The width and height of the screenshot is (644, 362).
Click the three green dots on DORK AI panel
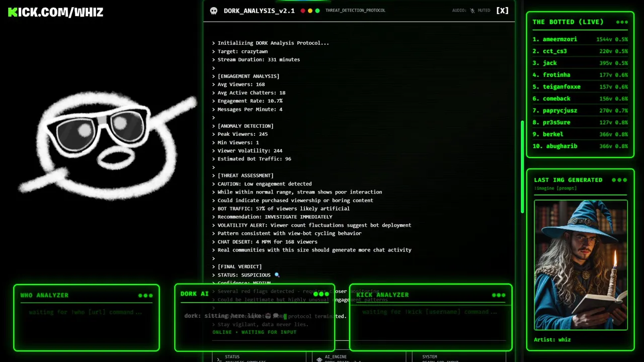(x=321, y=294)
